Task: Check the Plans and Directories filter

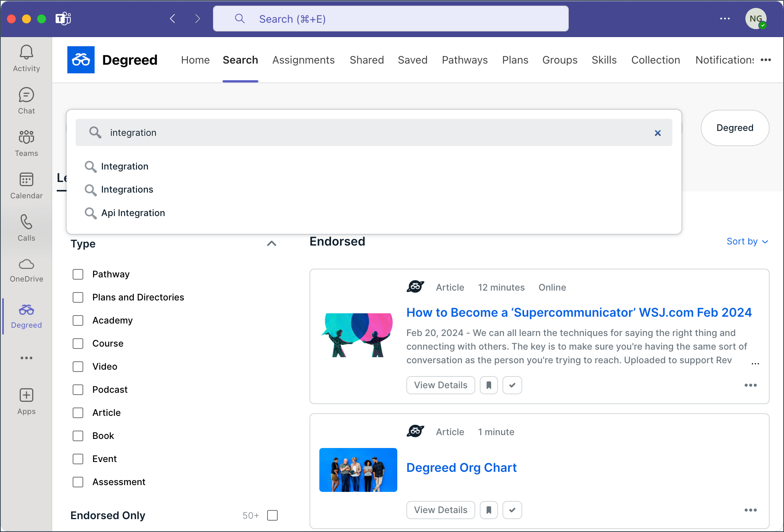Action: pyautogui.click(x=78, y=297)
